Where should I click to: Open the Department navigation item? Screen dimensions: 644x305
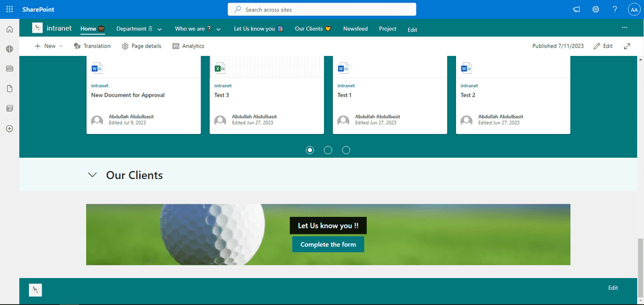[x=134, y=29]
